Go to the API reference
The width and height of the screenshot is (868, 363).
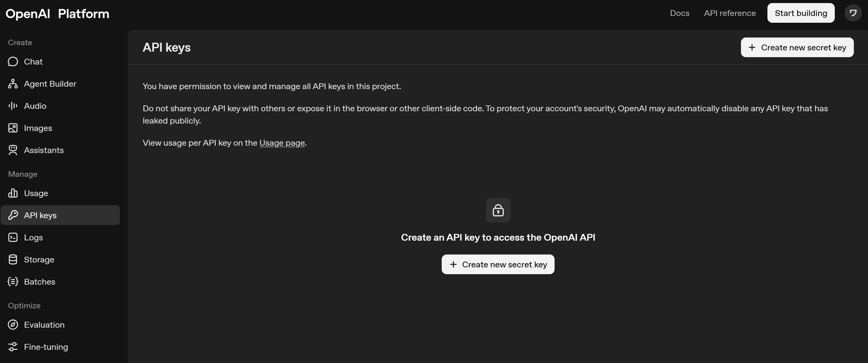point(730,13)
